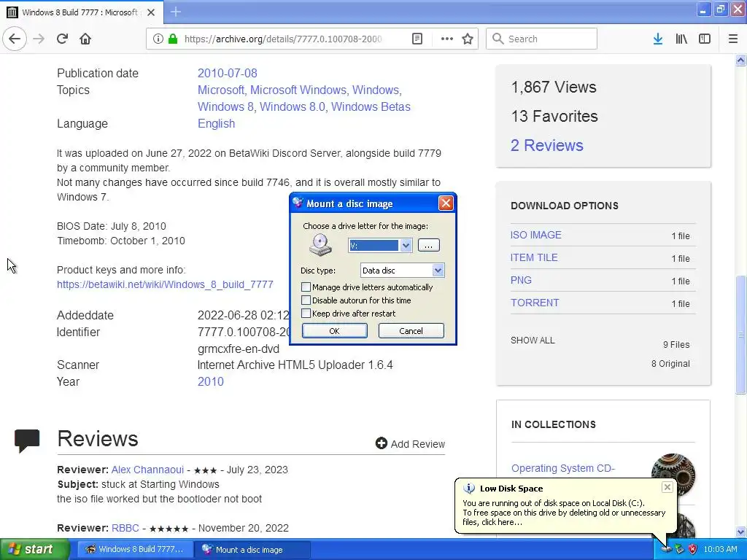Open the TORRENT download option

click(535, 303)
